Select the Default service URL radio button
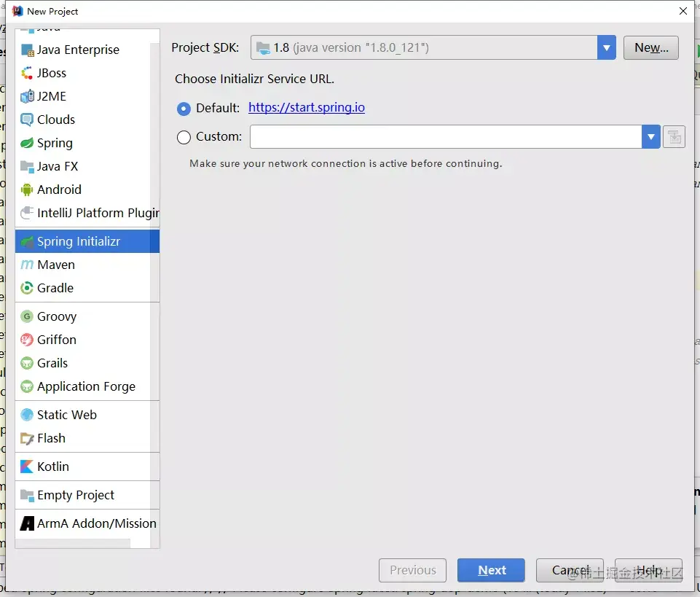Screen dimensions: 700x597 point(184,109)
